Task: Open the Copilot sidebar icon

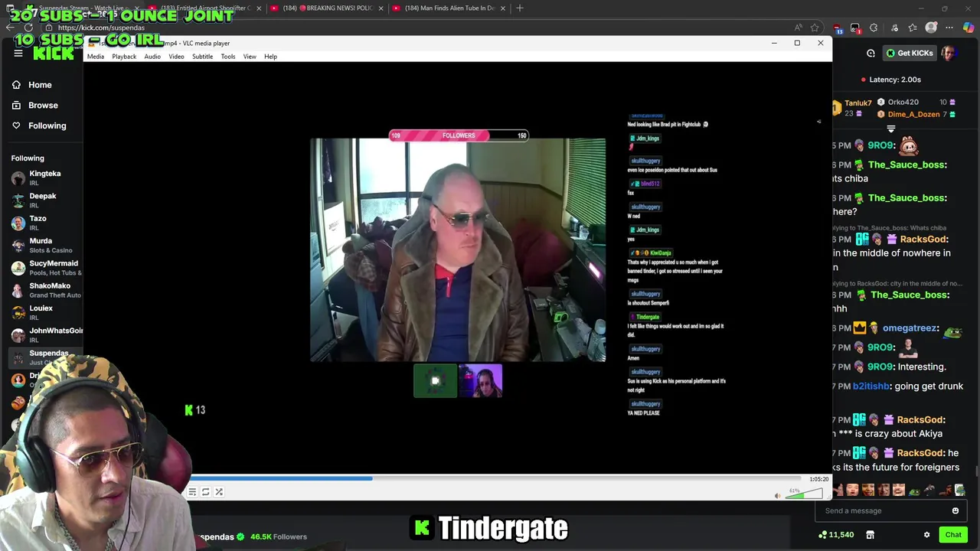Action: [x=969, y=28]
